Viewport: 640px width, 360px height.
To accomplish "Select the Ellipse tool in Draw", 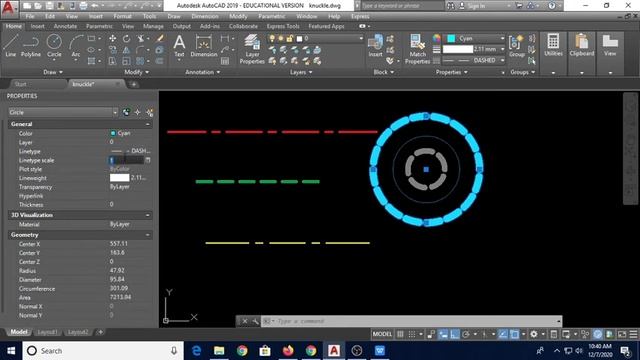I will click(91, 50).
